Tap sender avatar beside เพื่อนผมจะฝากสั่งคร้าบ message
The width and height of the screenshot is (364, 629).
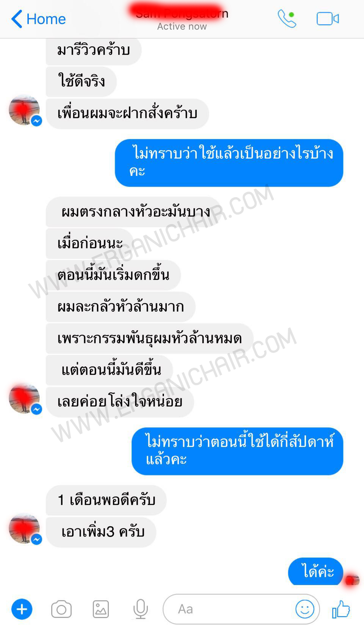pos(25,110)
